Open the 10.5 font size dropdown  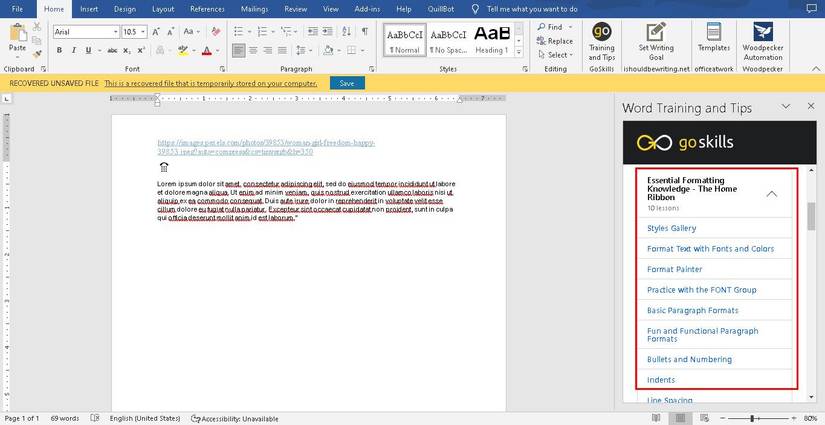[x=143, y=32]
